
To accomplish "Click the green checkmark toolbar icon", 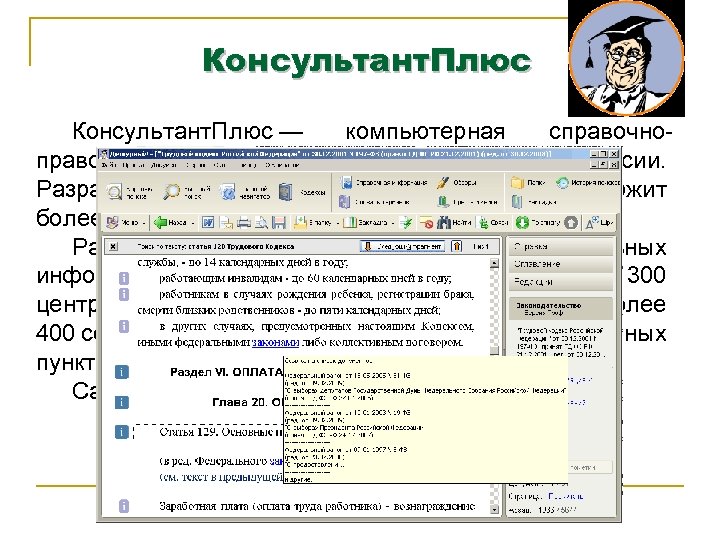I will coord(405,223).
